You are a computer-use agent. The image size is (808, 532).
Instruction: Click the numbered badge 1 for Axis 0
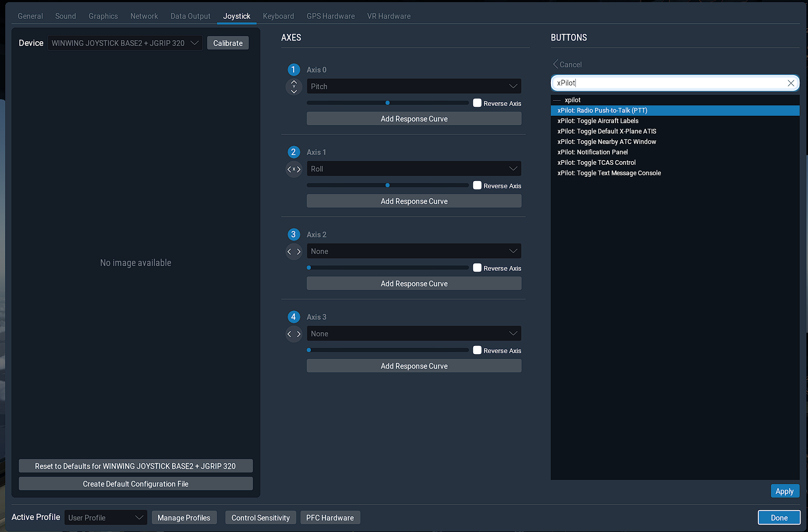click(294, 69)
